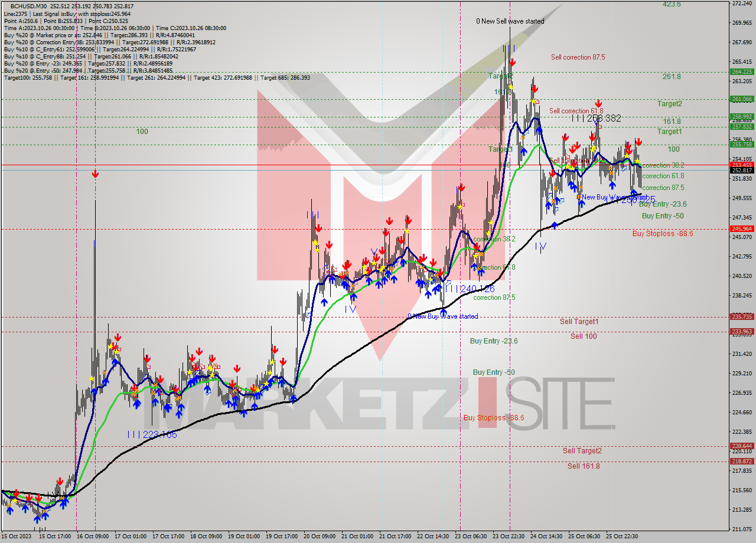Click the red 233.963 price tag
The image size is (756, 543).
(x=742, y=332)
